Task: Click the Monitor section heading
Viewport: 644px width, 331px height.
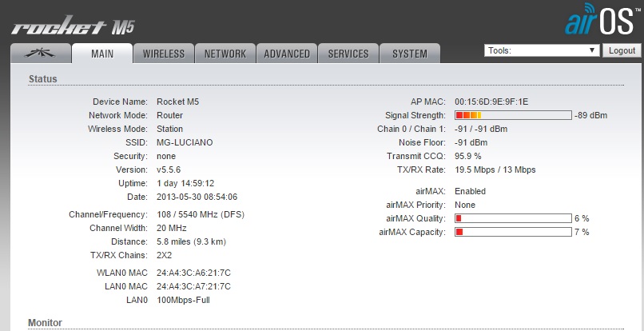Action: click(x=45, y=323)
